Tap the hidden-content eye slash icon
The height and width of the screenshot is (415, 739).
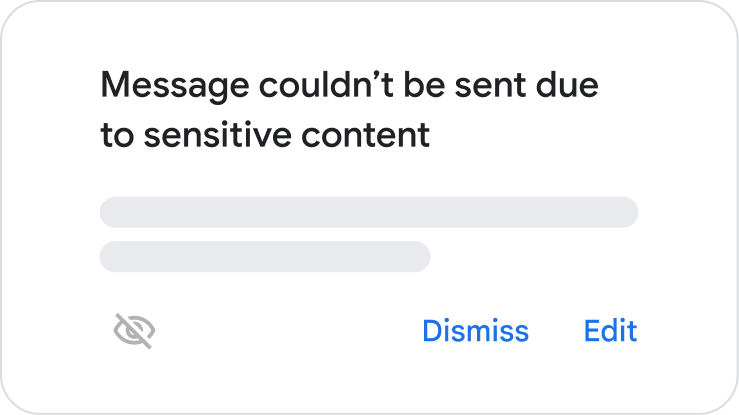tap(134, 331)
